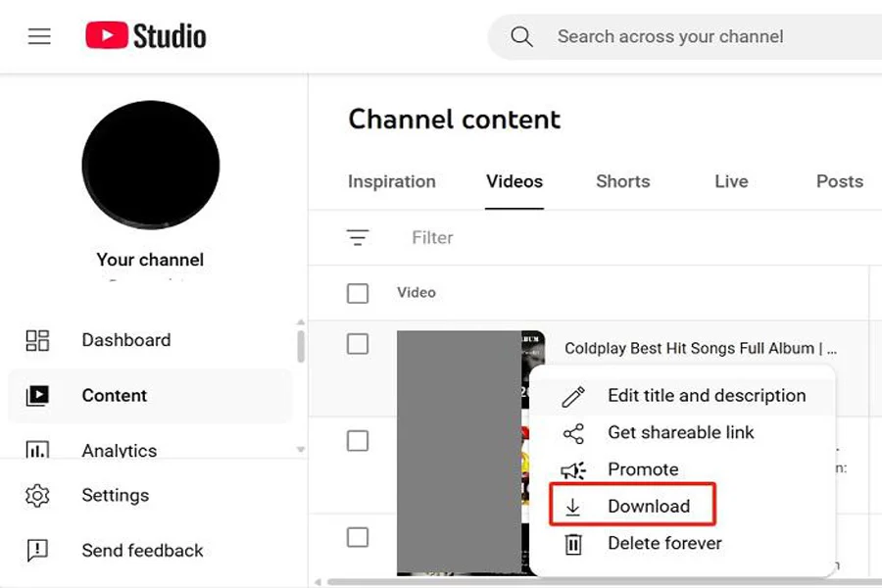Check the Coldplay Best Hit Songs video checkbox
This screenshot has height=588, width=882.
[358, 344]
